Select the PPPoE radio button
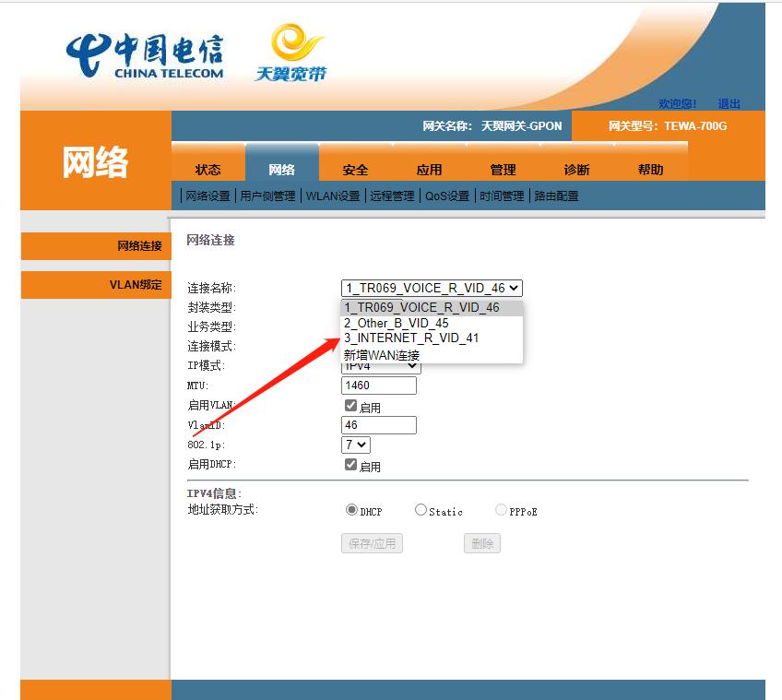782x700 pixels. click(x=501, y=508)
